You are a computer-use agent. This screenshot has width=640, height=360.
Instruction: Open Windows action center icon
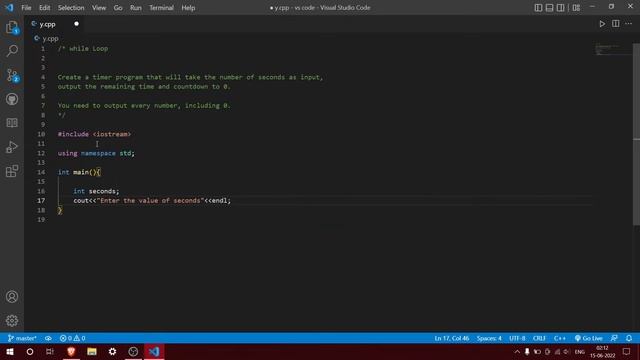[627, 352]
